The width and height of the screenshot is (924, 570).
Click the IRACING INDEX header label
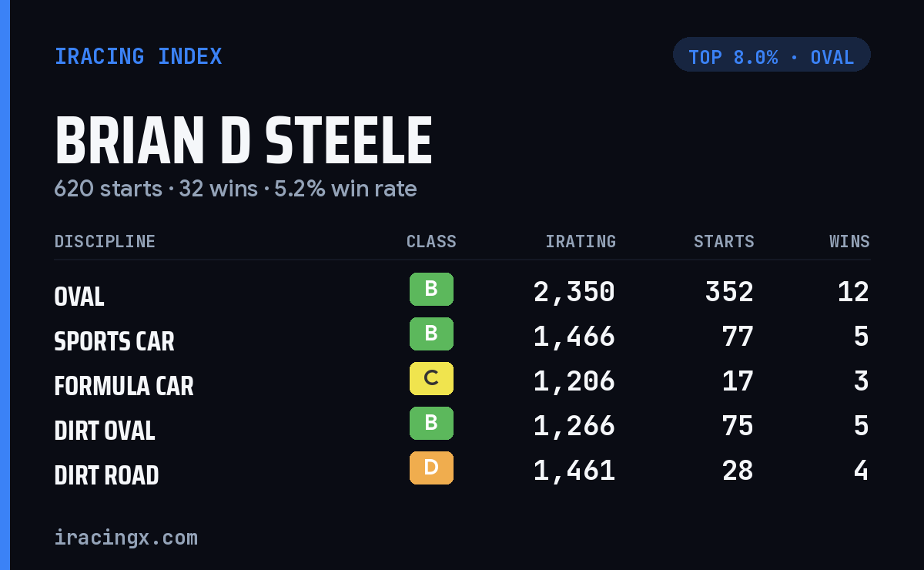(138, 57)
